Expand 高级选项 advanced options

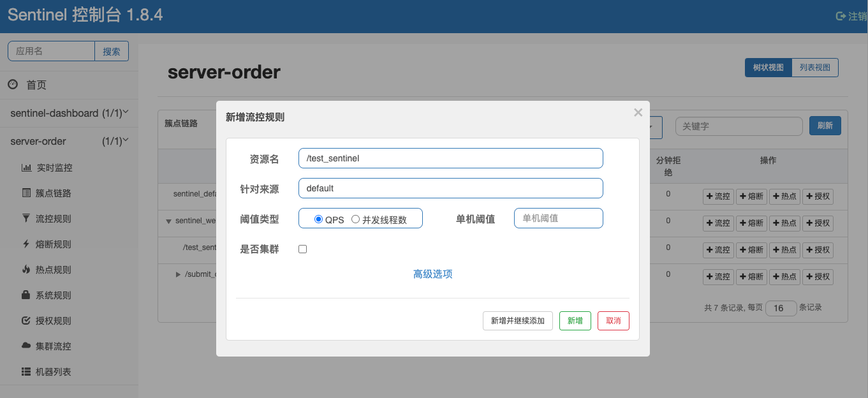[433, 274]
